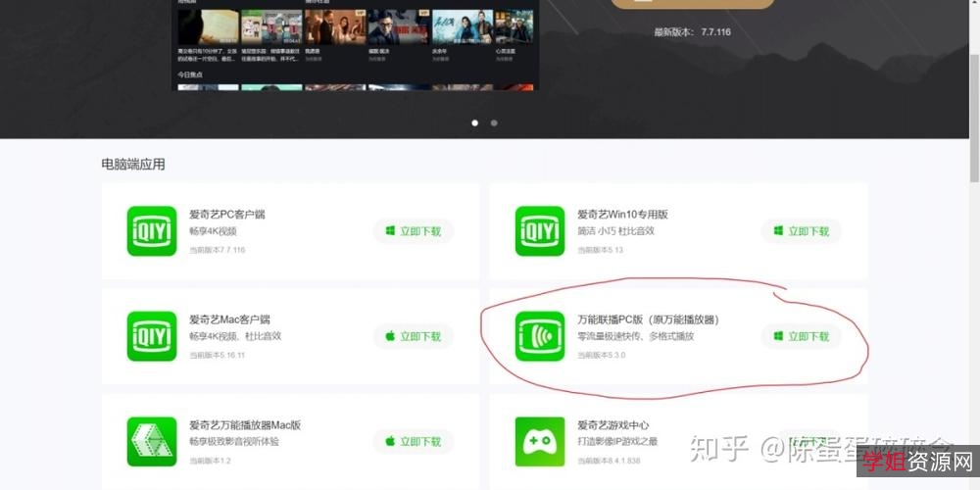Click the golden download button at top
This screenshot has height=490, width=980.
(693, 3)
